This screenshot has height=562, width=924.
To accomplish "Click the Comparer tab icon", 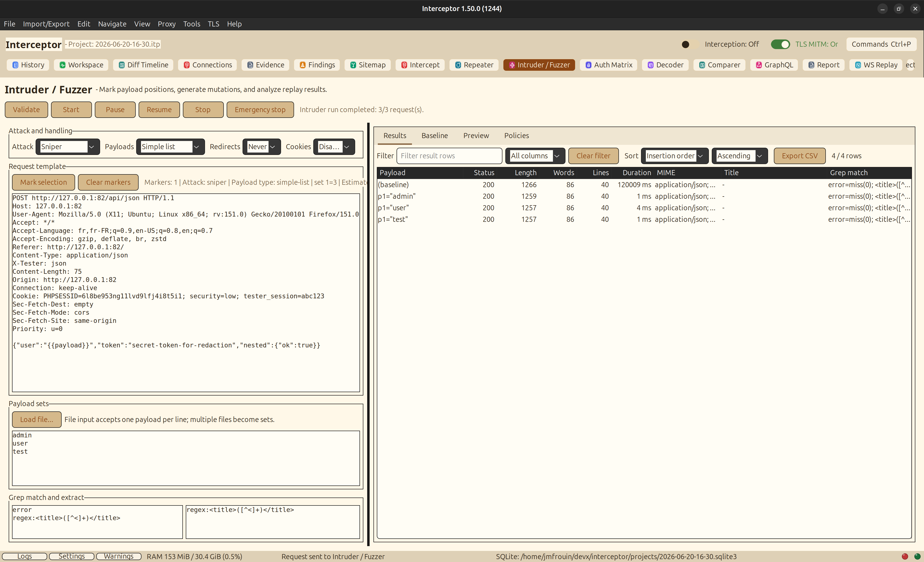I will tap(702, 65).
